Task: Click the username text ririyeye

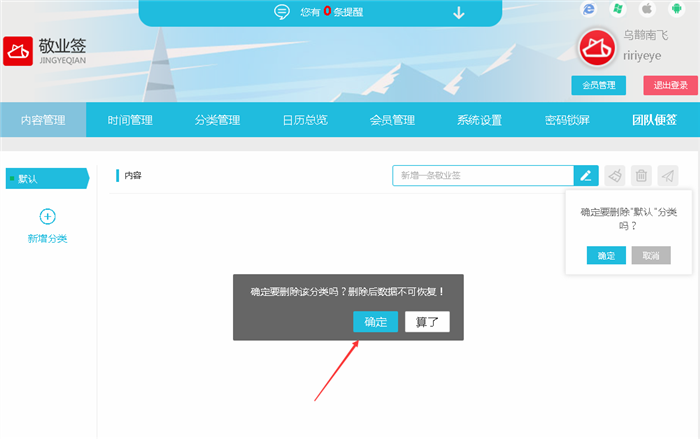Action: [642, 56]
